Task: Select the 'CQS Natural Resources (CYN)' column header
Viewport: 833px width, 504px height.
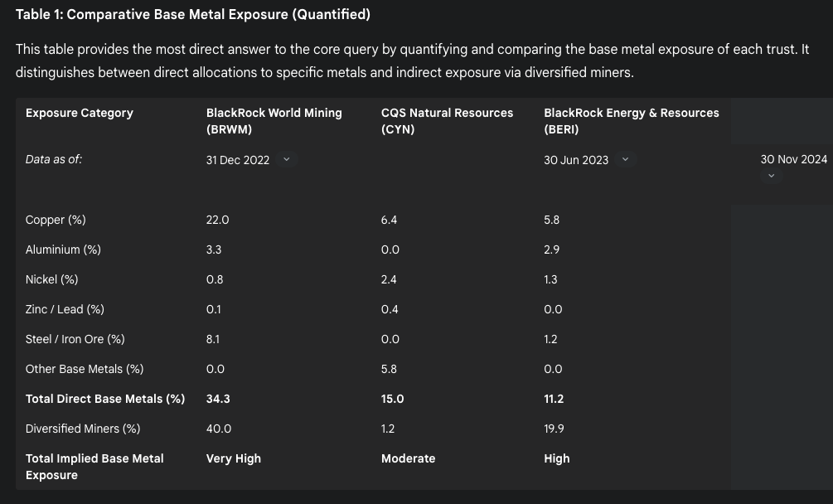Action: click(448, 121)
